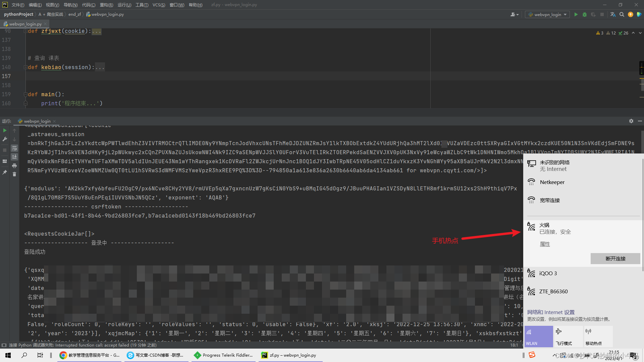
Task: Jump to the previous highlighted problem arrow
Action: tap(633, 33)
